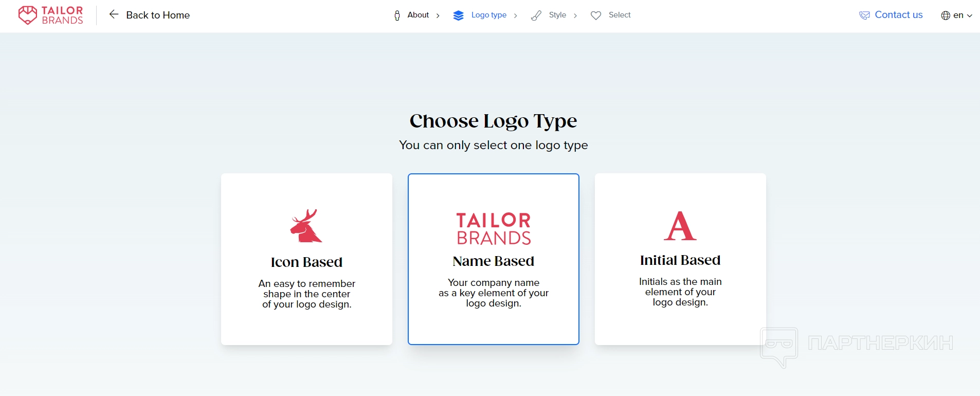Click the Select heart icon
980x396 pixels.
tap(596, 15)
